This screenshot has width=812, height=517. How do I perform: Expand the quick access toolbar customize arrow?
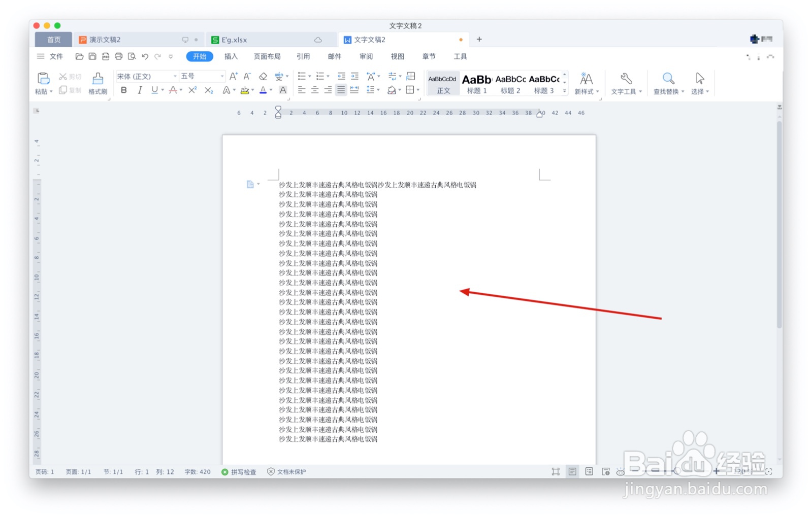[171, 56]
